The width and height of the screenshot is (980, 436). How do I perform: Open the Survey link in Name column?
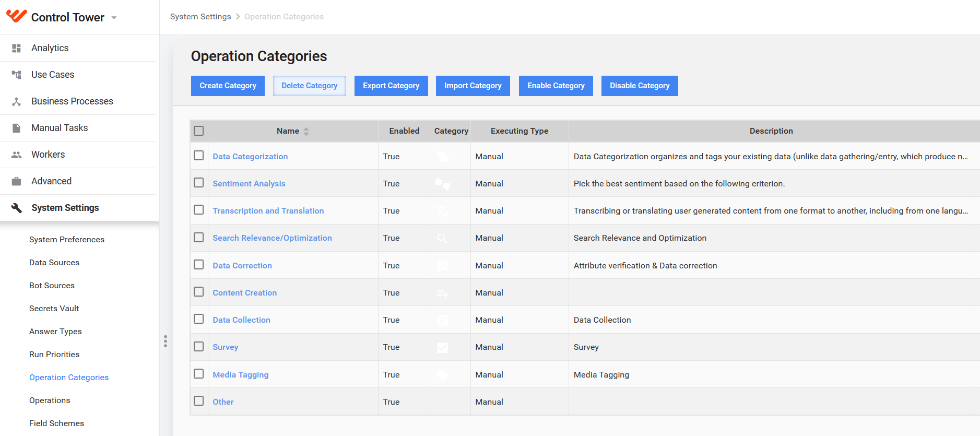click(226, 347)
